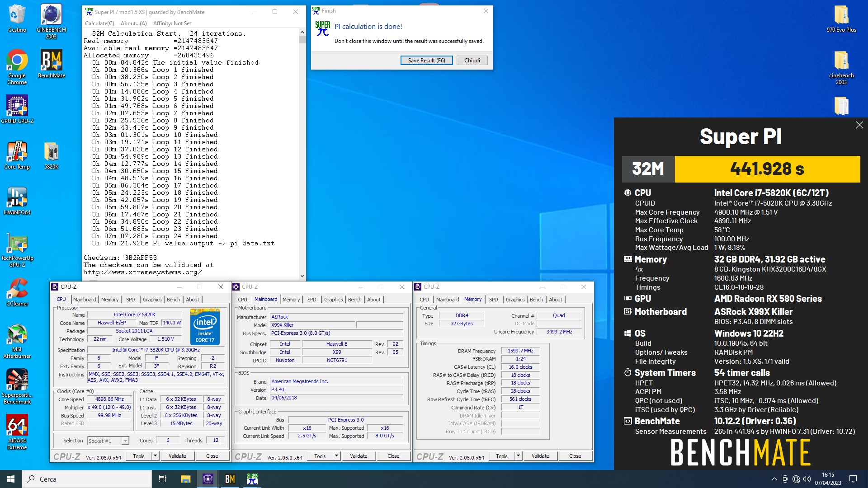The image size is (868, 488).
Task: Expand Socket #1 selection dropdown
Action: point(125,441)
